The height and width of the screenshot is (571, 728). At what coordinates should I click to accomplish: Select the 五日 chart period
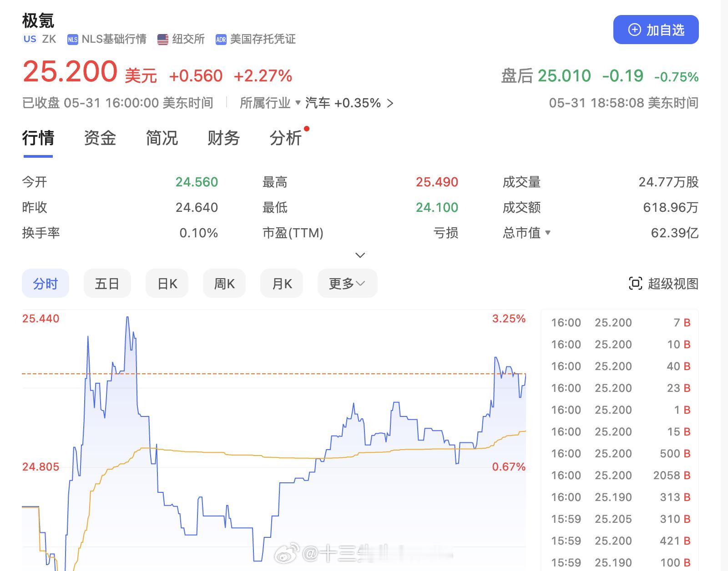[x=107, y=284]
